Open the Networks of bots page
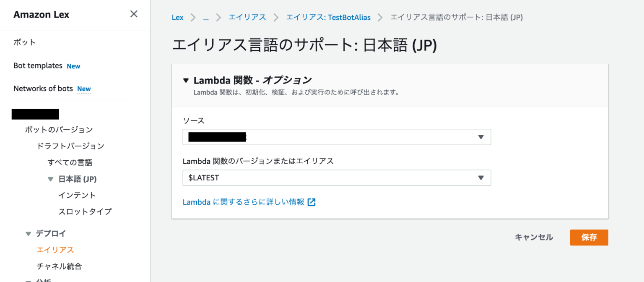 click(x=43, y=88)
